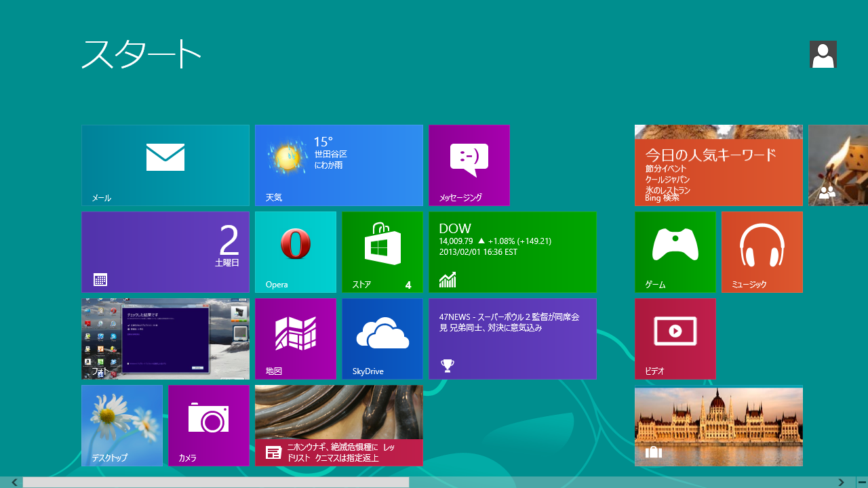Open the DOW finance tile
The height and width of the screenshot is (488, 868).
pyautogui.click(x=513, y=252)
